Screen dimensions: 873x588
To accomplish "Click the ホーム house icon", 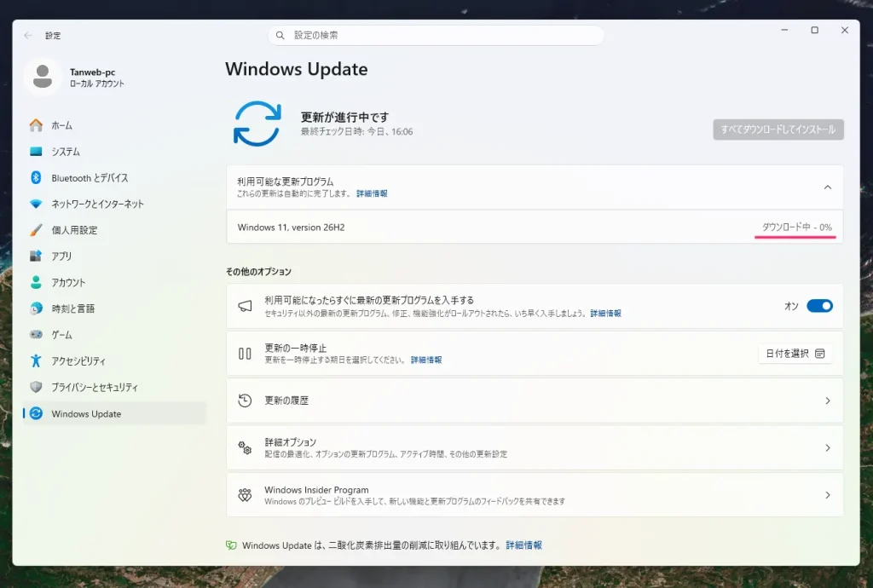I will coord(36,125).
